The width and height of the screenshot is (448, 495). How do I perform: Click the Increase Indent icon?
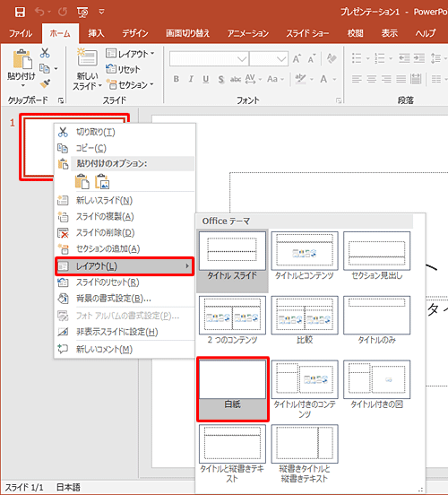[x=419, y=58]
